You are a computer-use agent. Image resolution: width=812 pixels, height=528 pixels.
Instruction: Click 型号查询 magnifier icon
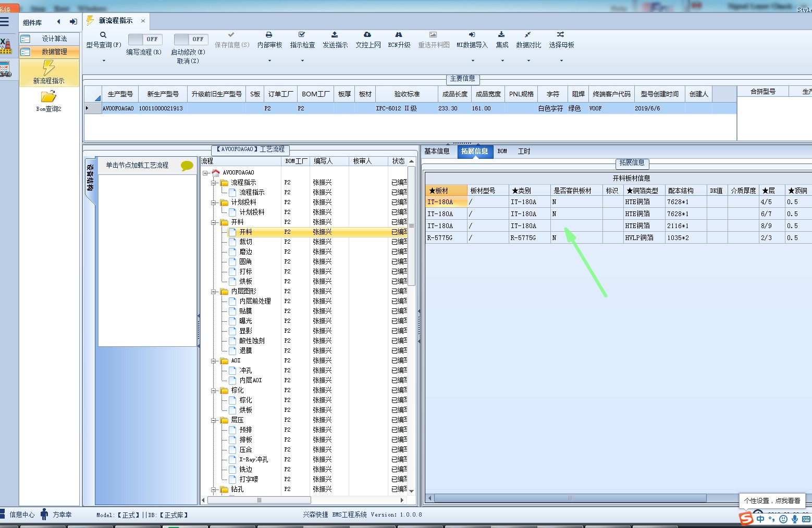(103, 35)
